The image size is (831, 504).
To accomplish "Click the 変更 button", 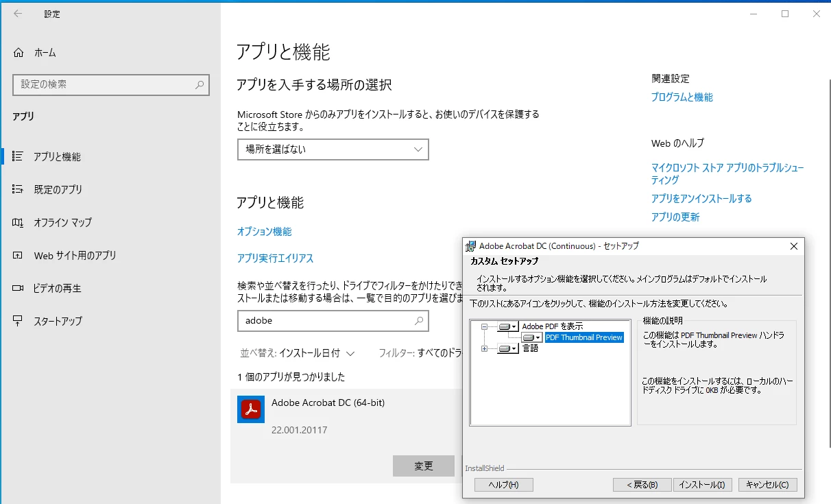I will click(424, 466).
